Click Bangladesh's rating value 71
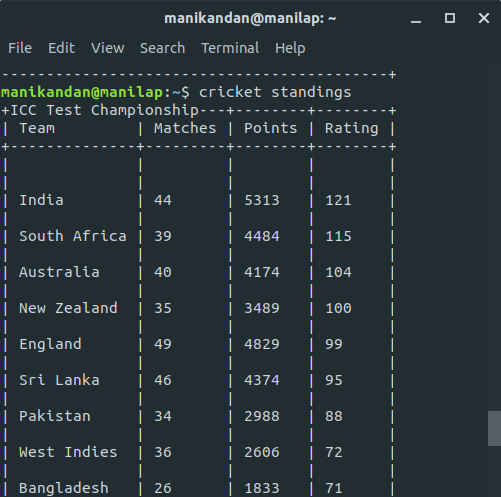This screenshot has width=501, height=497. coord(334,488)
